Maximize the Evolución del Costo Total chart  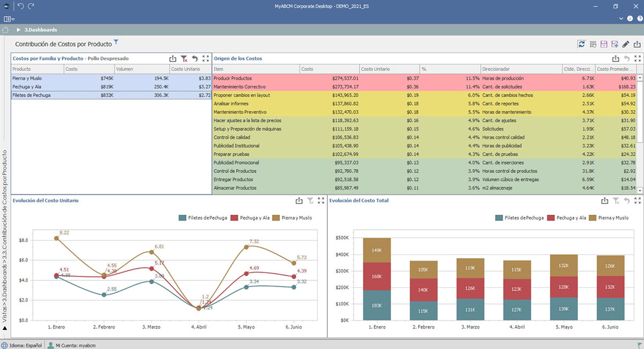pyautogui.click(x=638, y=201)
